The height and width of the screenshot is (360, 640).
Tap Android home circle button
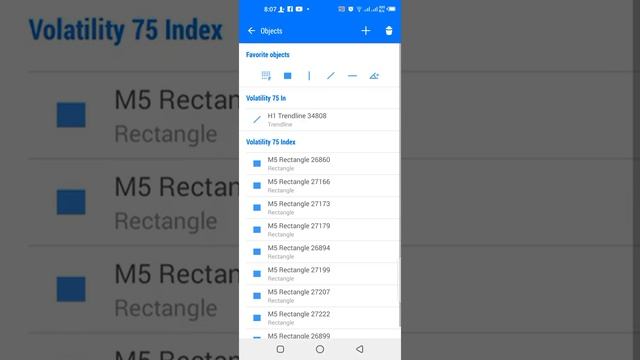(320, 349)
